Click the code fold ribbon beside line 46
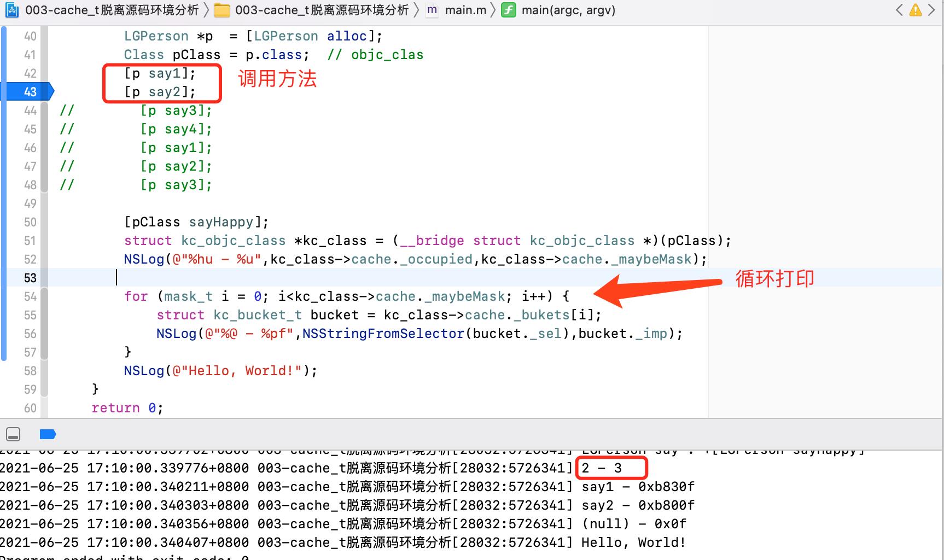944x560 pixels. click(44, 148)
